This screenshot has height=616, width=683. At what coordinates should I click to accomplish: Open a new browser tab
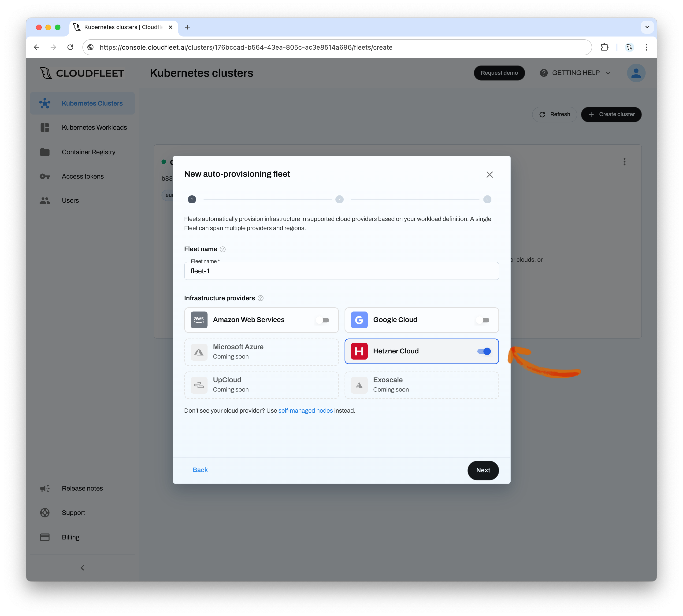187,27
